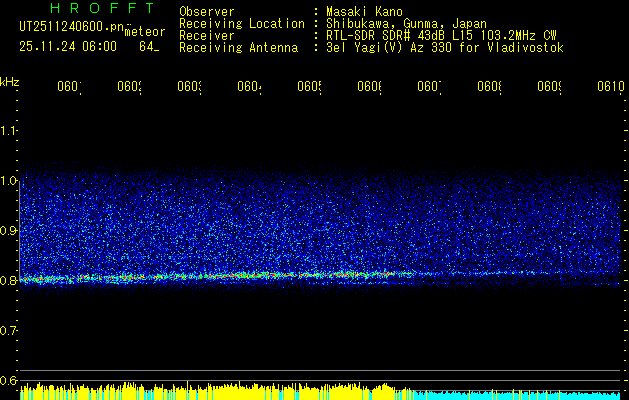Viewport: 629px width, 400px height.
Task: Click the HROFFT title text
Action: (102, 8)
